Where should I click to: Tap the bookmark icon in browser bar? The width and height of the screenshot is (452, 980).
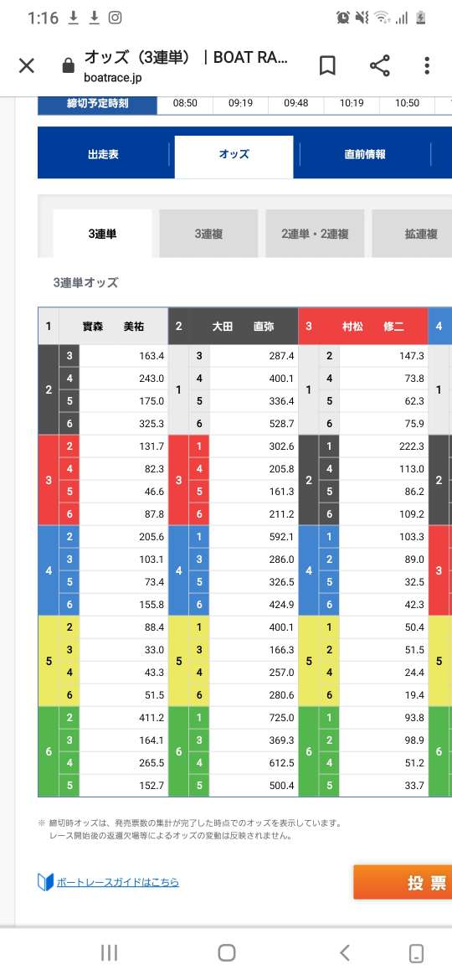[x=327, y=65]
